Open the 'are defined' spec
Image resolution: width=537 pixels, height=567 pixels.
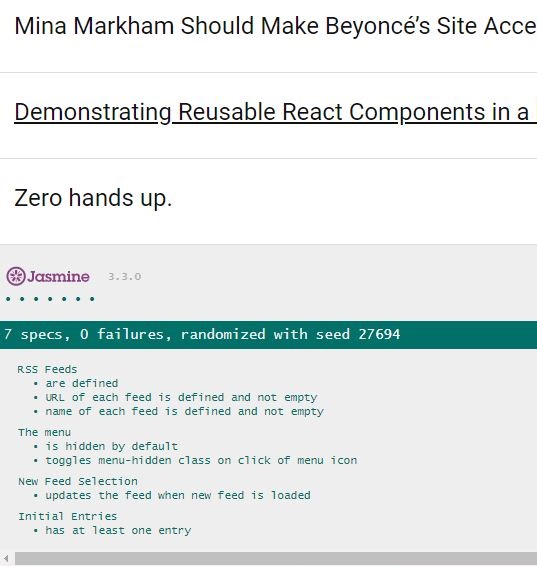(82, 383)
